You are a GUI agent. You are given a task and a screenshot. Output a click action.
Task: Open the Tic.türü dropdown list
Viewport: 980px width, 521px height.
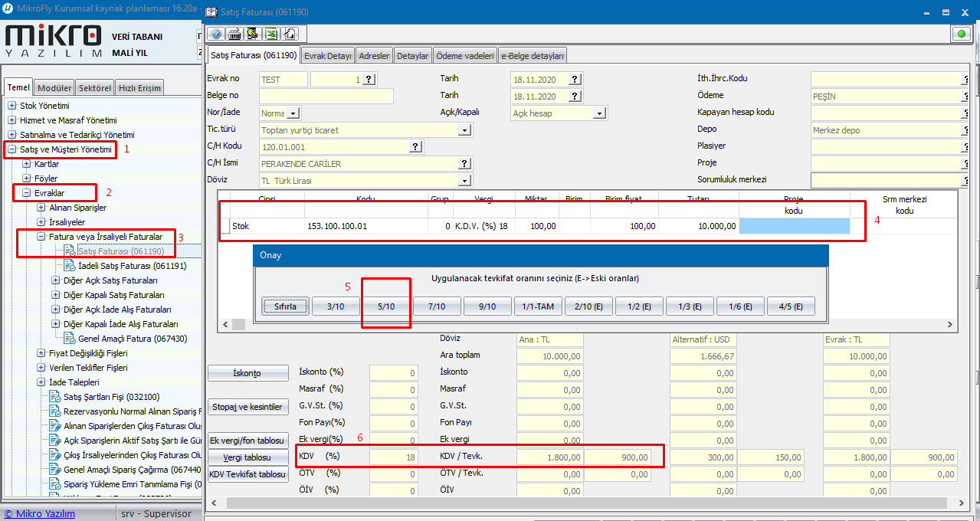(x=464, y=130)
